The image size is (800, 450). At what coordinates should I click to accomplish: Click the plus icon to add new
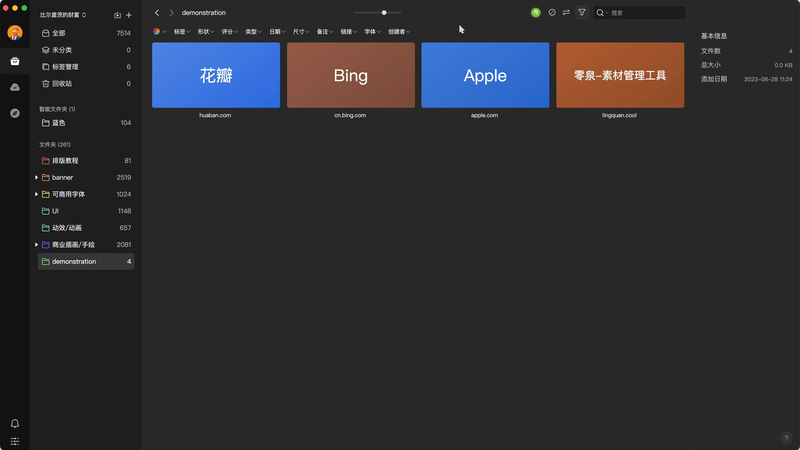(x=129, y=15)
